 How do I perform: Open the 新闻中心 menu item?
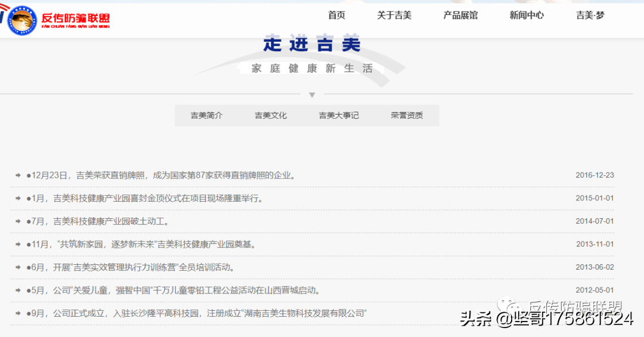pos(527,15)
